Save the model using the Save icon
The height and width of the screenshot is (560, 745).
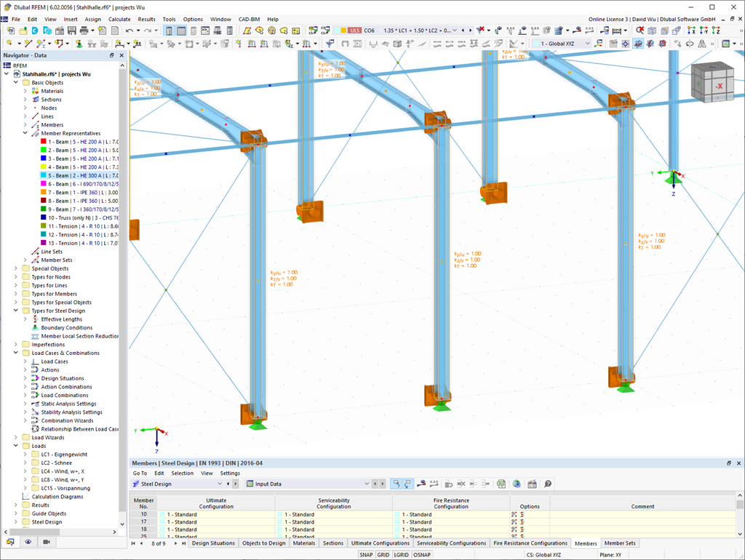(72, 30)
